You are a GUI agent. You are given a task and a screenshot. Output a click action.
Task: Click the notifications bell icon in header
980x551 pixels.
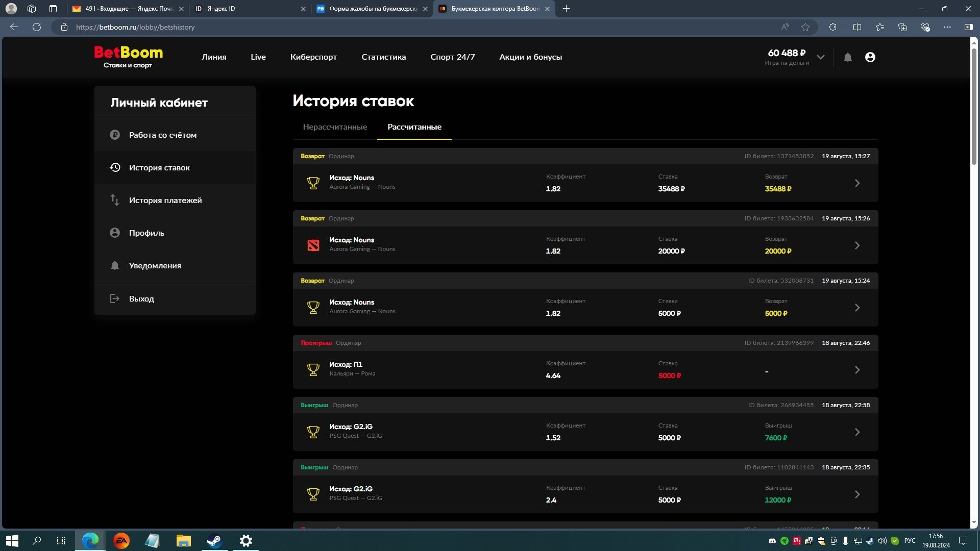(x=847, y=57)
